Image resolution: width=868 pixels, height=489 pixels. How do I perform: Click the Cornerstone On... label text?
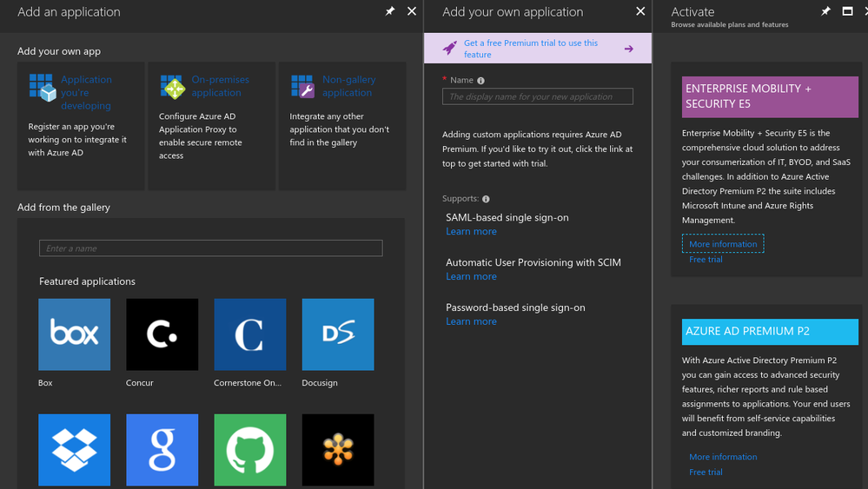click(248, 383)
